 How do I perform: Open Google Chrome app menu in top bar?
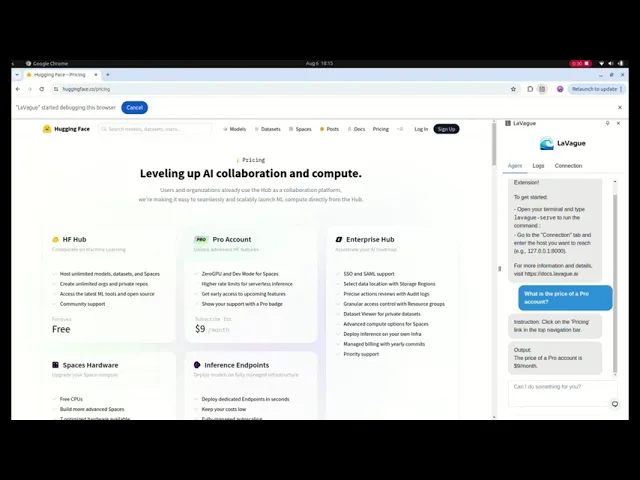47,64
